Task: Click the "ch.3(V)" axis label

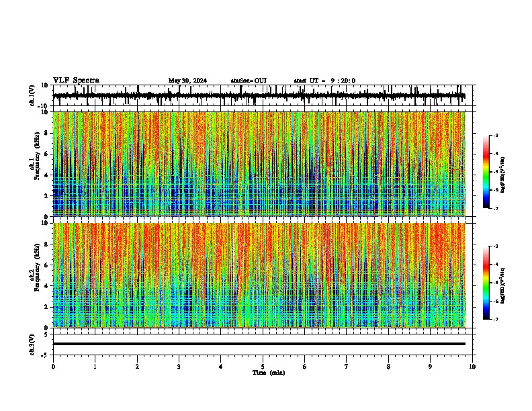Action: pos(32,345)
